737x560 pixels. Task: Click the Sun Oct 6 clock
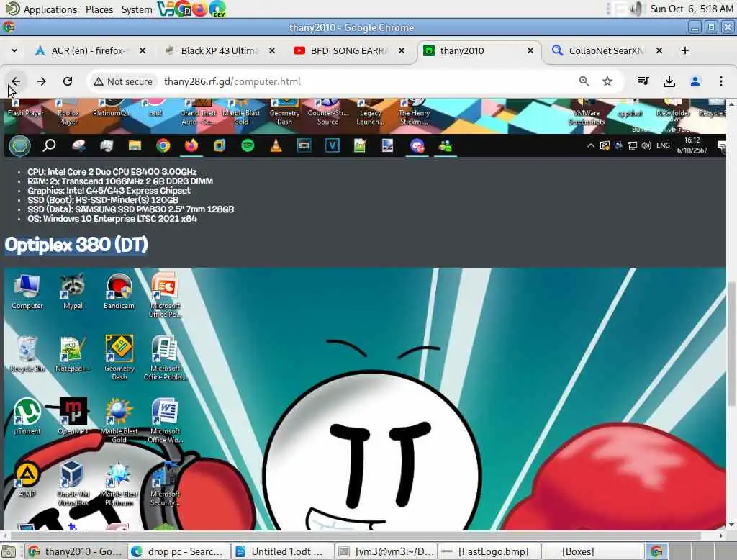[x=692, y=9]
